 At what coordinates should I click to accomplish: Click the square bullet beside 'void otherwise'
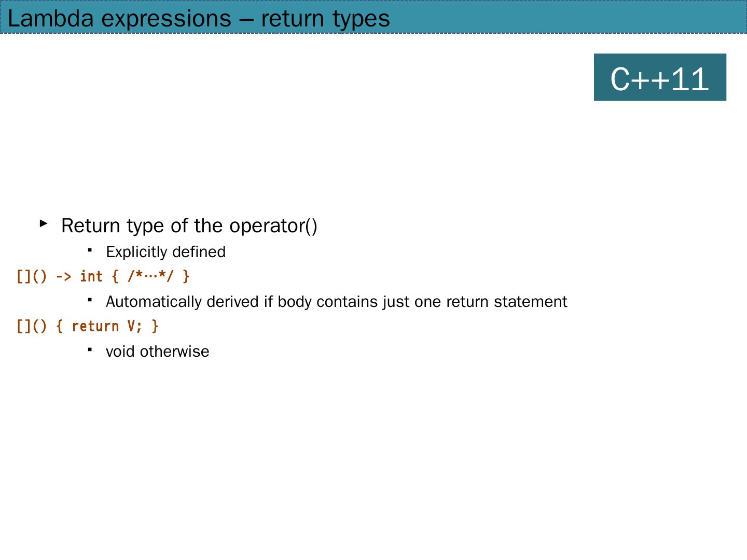[x=90, y=350]
